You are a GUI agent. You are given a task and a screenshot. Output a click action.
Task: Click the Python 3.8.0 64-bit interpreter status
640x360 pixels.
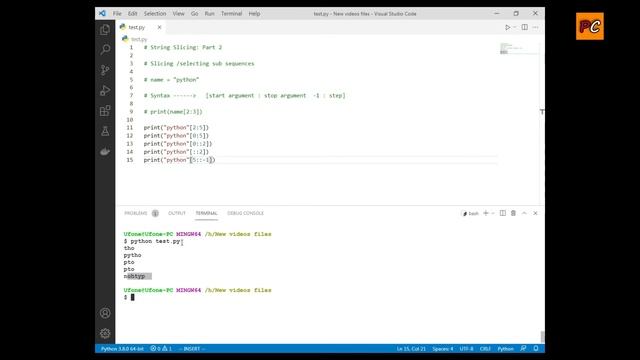pos(122,349)
